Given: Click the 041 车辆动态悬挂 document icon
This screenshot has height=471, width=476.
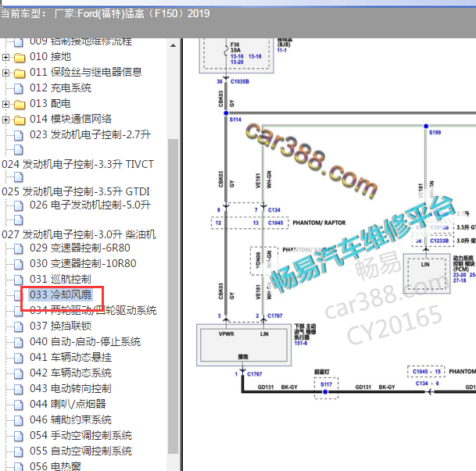Looking at the screenshot, I should pos(19,358).
